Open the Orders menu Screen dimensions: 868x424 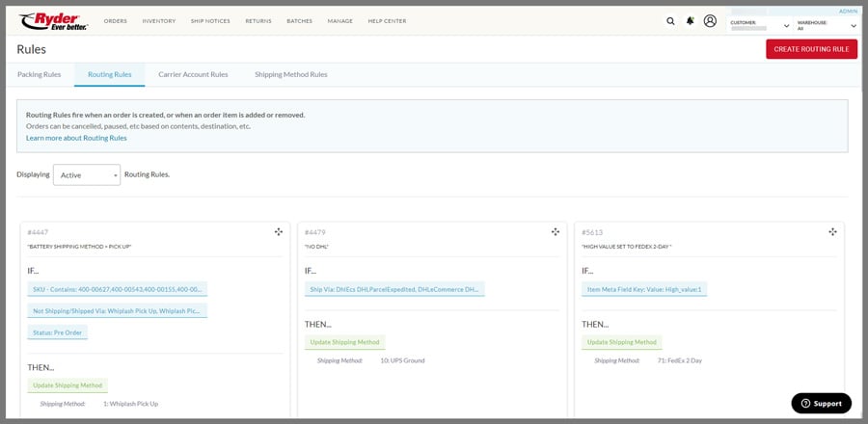(115, 20)
